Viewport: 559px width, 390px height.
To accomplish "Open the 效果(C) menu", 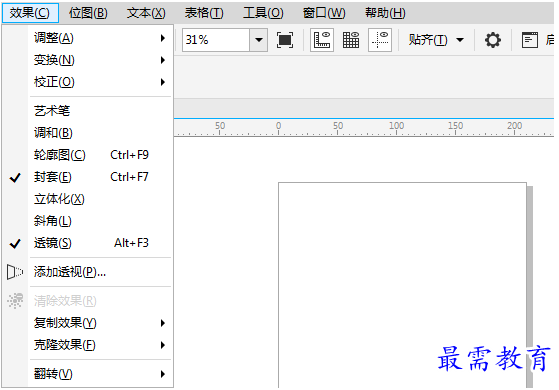I will pos(30,13).
